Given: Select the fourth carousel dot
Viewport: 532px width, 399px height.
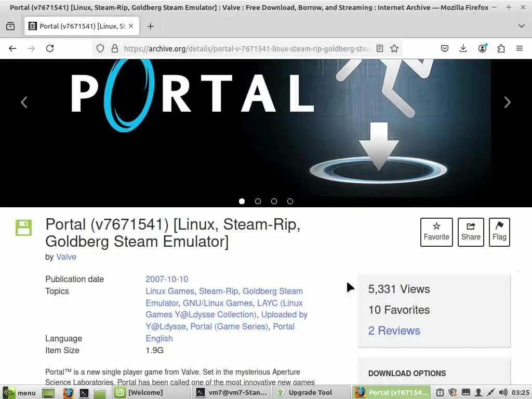Looking at the screenshot, I should pos(290,201).
